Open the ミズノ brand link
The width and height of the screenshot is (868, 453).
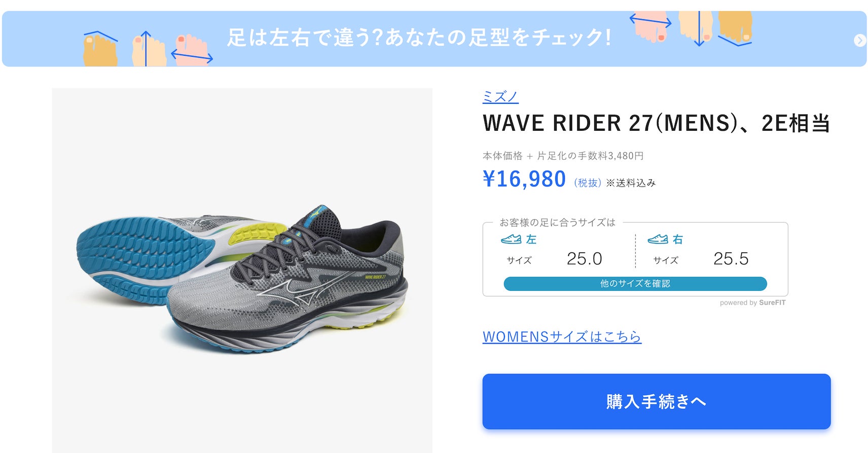click(500, 96)
